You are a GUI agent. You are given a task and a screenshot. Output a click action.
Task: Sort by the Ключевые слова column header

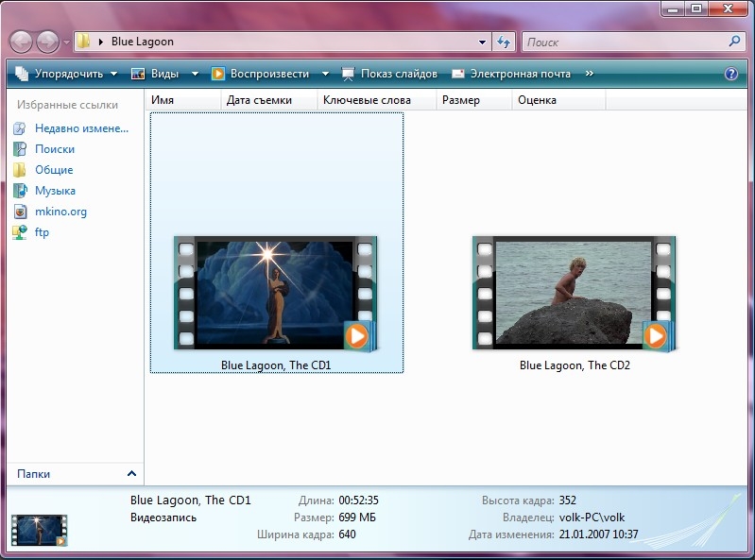tap(376, 100)
